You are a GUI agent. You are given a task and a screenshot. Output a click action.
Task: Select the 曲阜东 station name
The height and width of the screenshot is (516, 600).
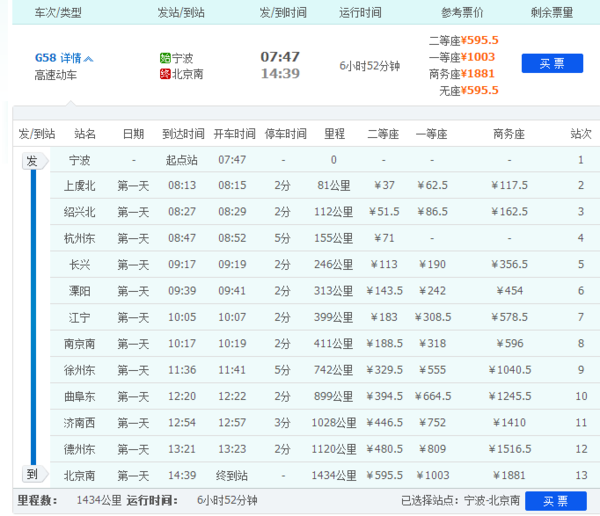(x=80, y=397)
